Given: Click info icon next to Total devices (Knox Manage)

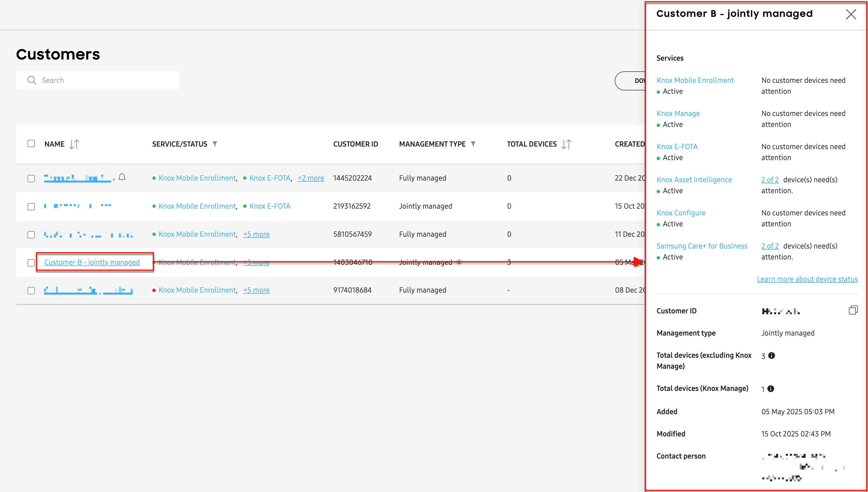Looking at the screenshot, I should (771, 389).
